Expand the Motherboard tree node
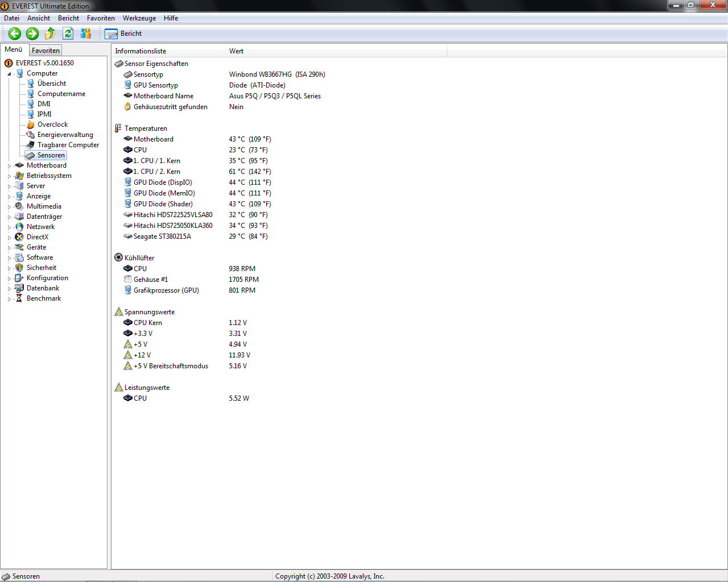 [9, 166]
